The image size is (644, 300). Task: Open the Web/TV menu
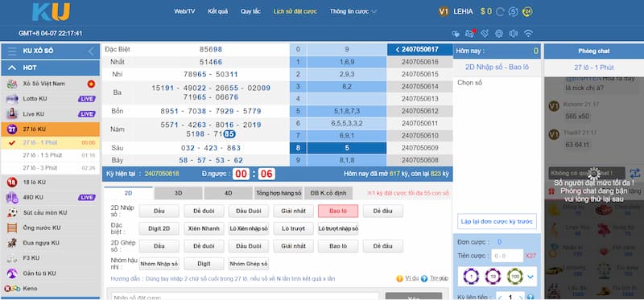(x=184, y=11)
